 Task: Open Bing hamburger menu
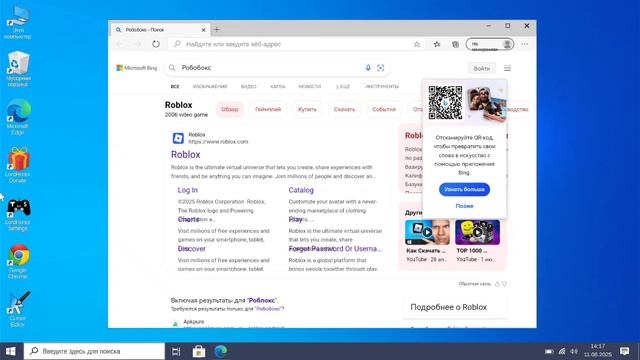[x=507, y=68]
